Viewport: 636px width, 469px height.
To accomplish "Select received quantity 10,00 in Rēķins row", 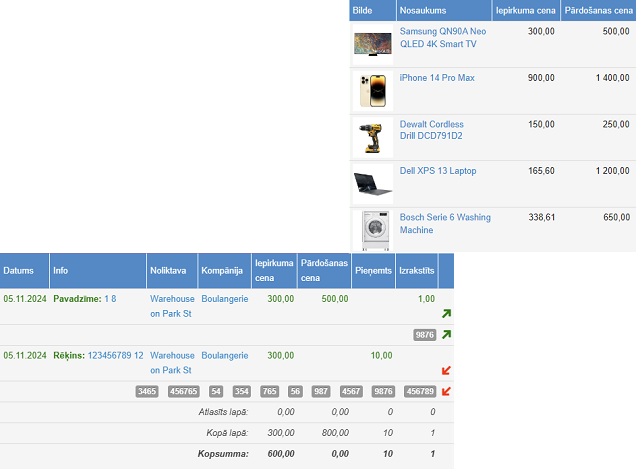I will 381,356.
